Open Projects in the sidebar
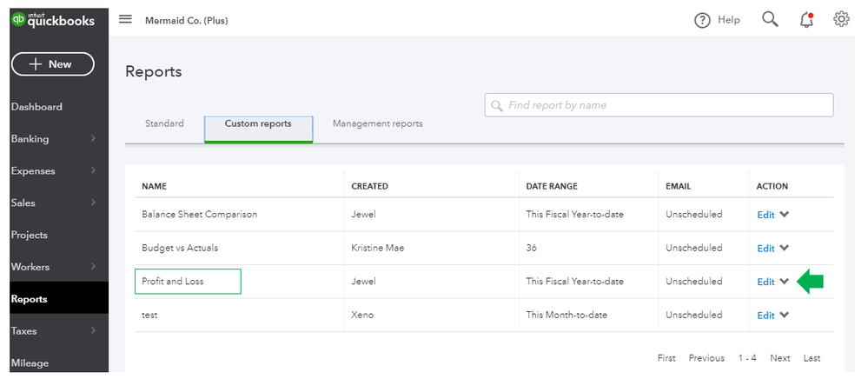Screen dimensions: 868x379 30,235
